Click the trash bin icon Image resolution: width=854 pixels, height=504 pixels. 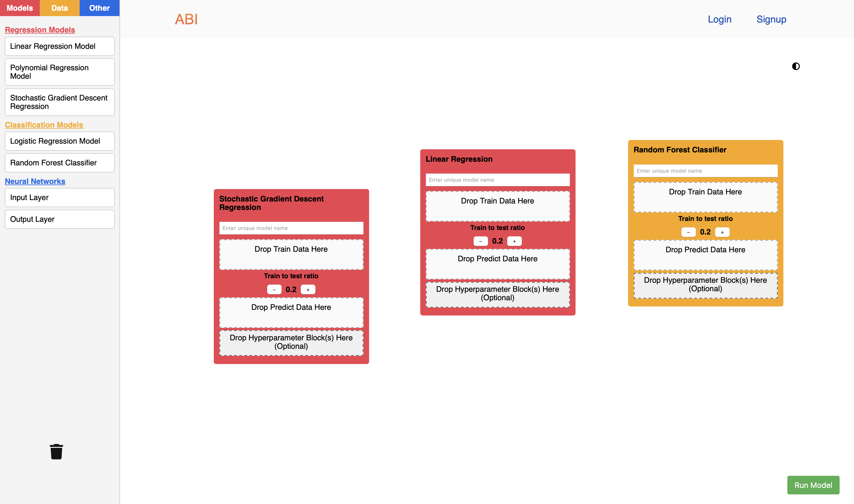click(x=56, y=452)
